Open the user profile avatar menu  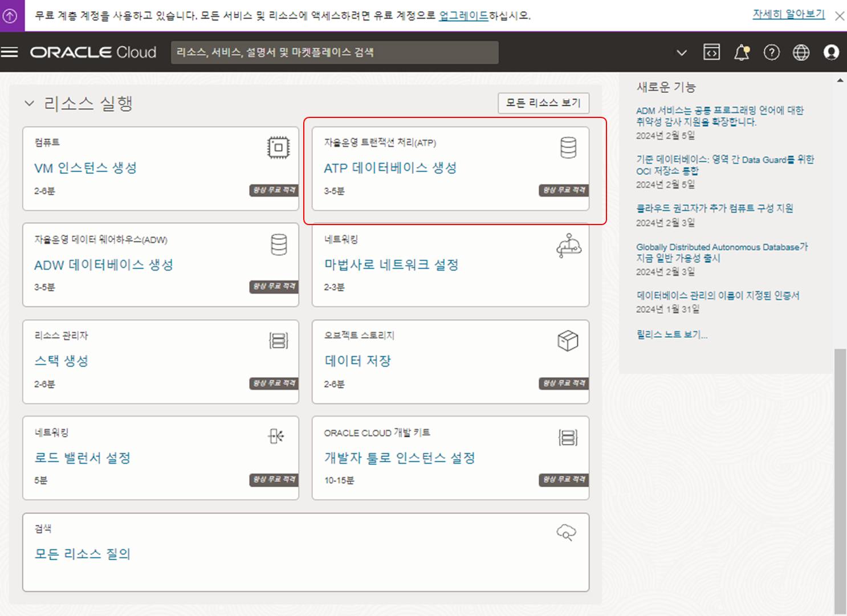832,52
